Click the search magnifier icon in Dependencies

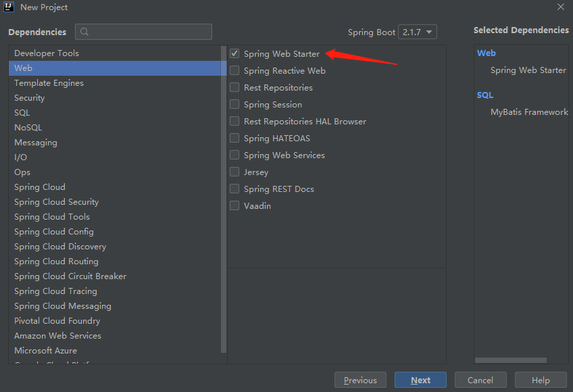[84, 32]
